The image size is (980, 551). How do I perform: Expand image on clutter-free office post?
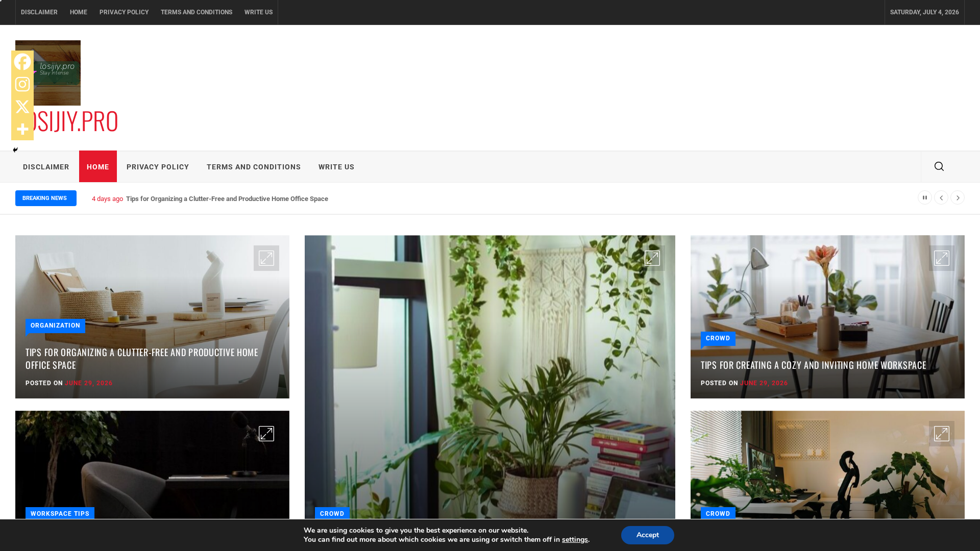click(x=266, y=258)
